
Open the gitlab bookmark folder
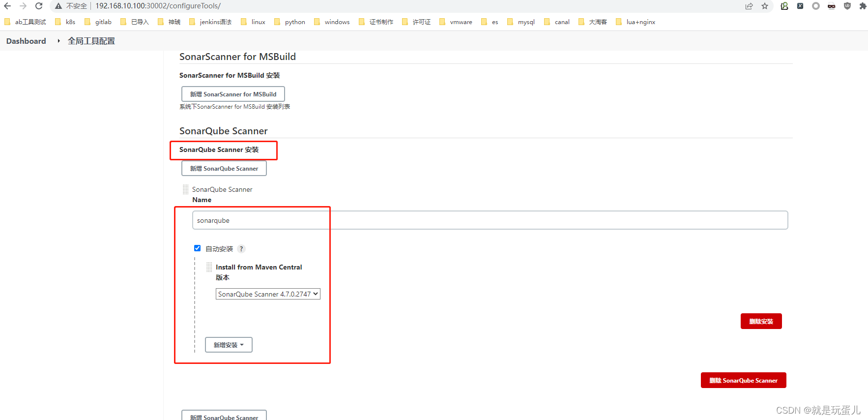98,22
